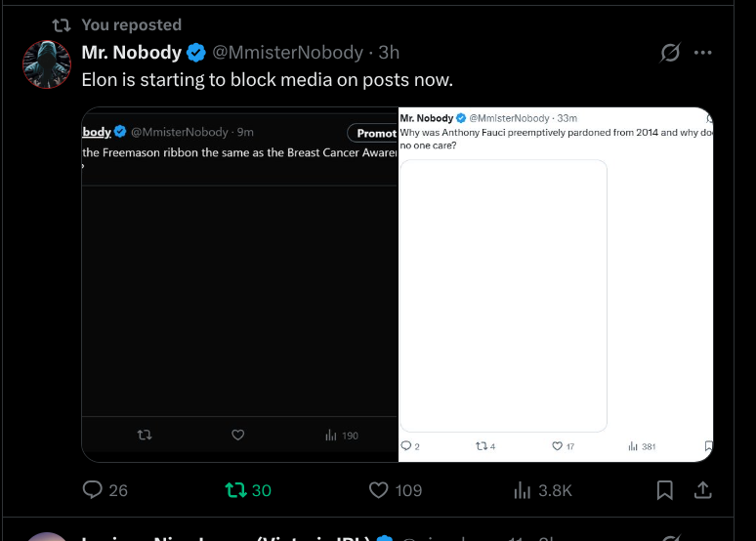Click the post text about blocking media

click(x=267, y=80)
